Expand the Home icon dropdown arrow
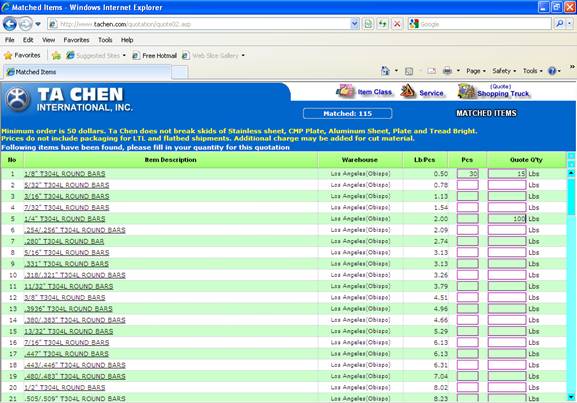 (x=396, y=71)
